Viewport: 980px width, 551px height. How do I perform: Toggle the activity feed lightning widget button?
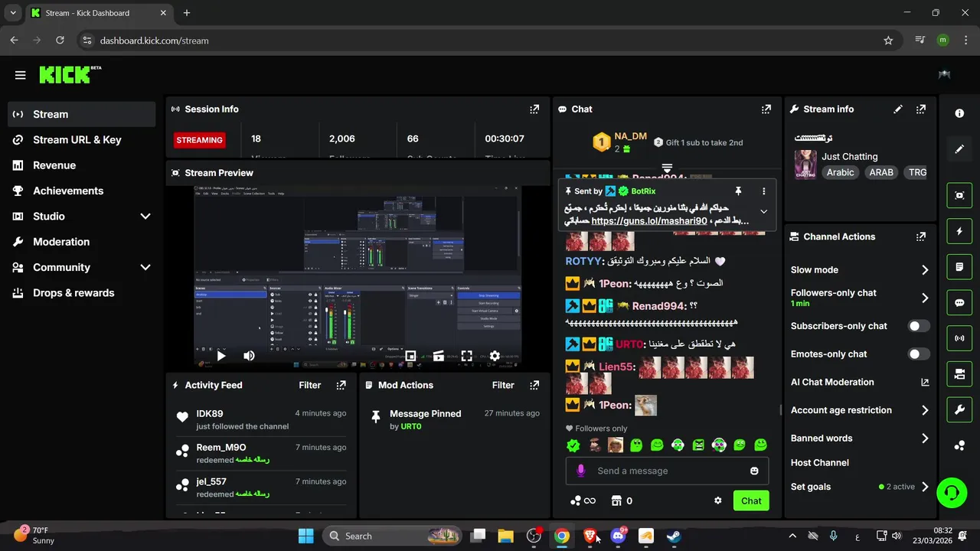959,231
